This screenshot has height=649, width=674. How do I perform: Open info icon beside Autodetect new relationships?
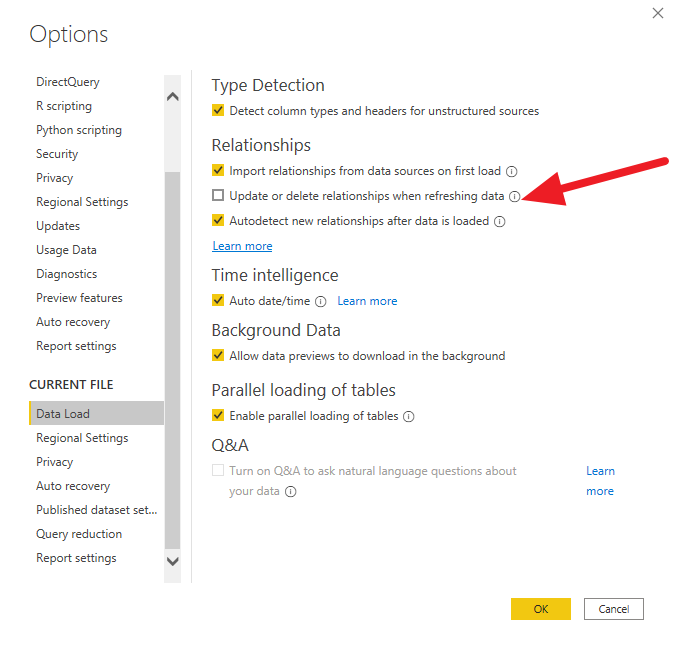(x=499, y=221)
